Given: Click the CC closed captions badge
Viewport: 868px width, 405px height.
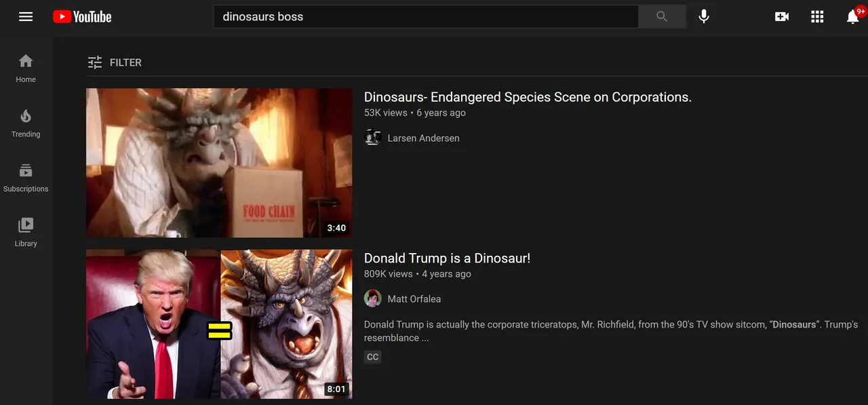Looking at the screenshot, I should (x=372, y=357).
